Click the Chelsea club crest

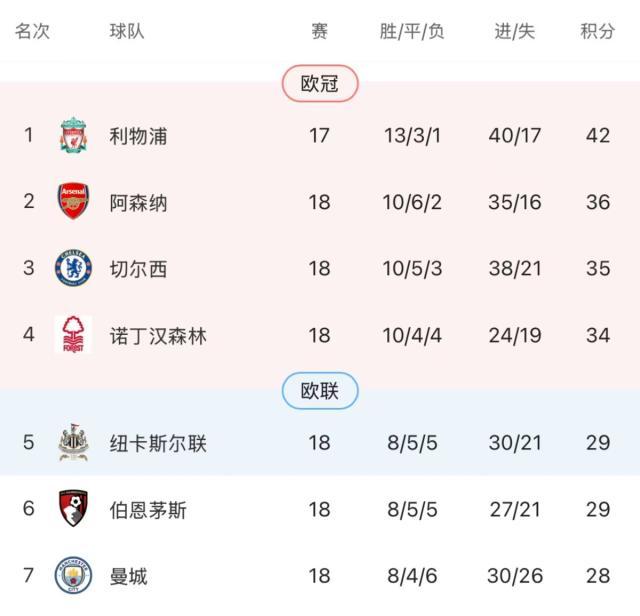pos(73,269)
